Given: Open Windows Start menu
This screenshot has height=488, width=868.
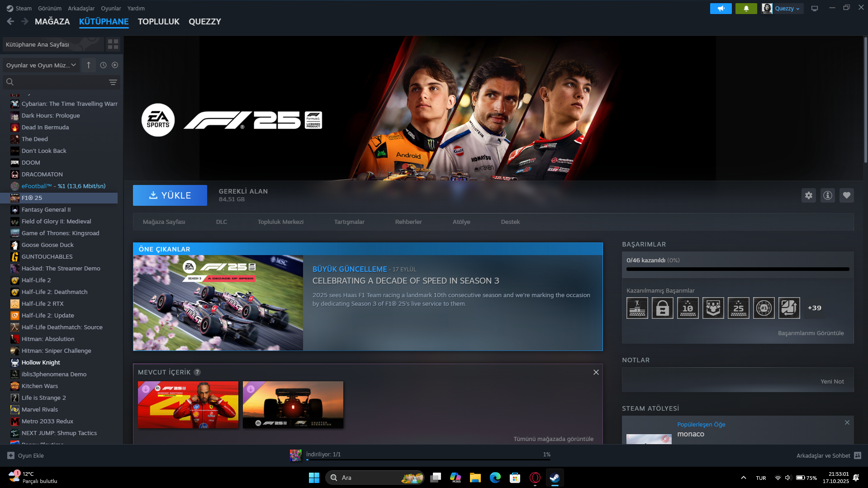Looking at the screenshot, I should click(314, 478).
